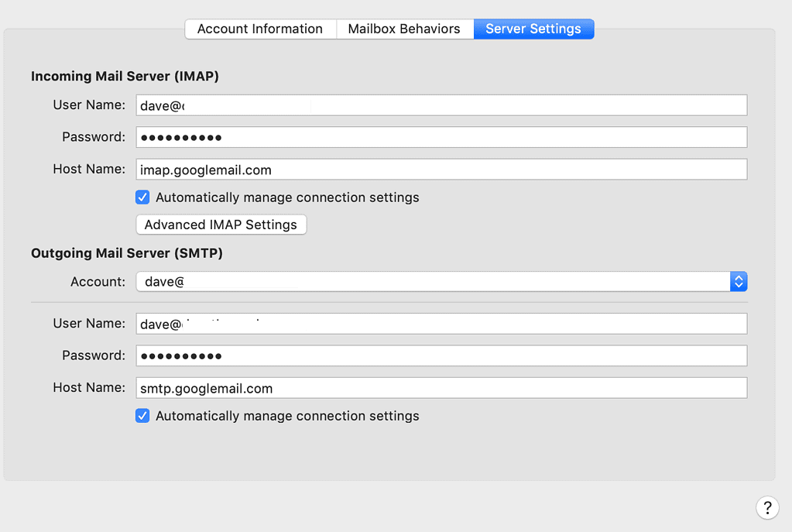Click the imap.googlemail.com Host Name field

441,170
